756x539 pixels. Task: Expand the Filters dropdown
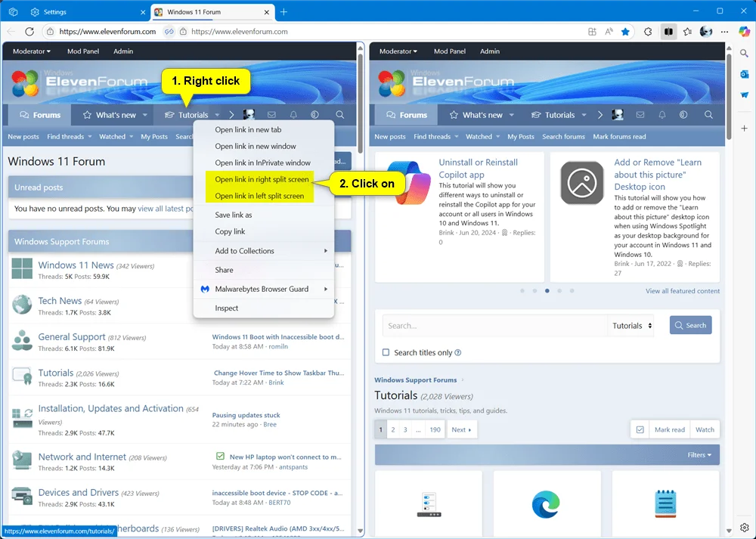coord(699,454)
